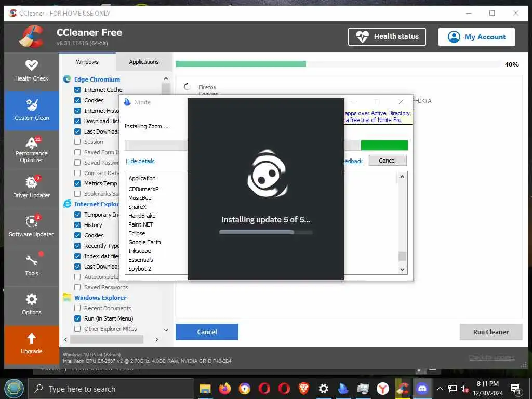Image resolution: width=532 pixels, height=399 pixels.
Task: Switch to Ninite via taskbar icon
Action: coord(343,389)
